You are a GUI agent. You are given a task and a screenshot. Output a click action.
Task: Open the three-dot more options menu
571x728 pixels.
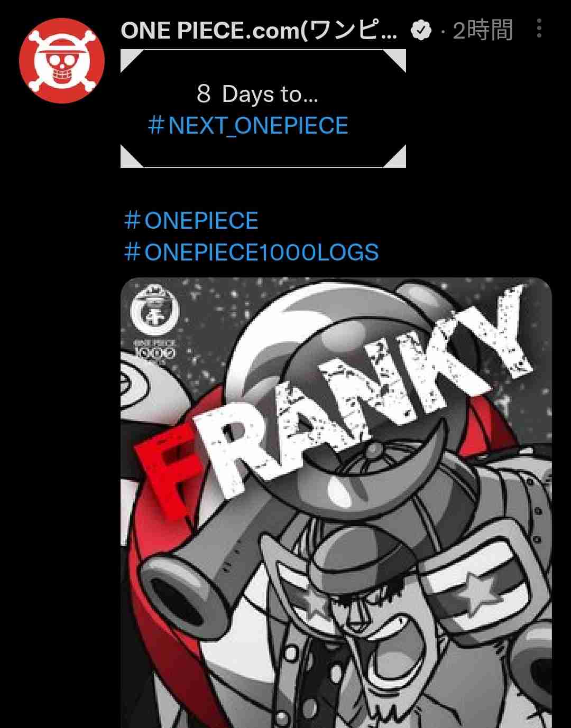(539, 28)
